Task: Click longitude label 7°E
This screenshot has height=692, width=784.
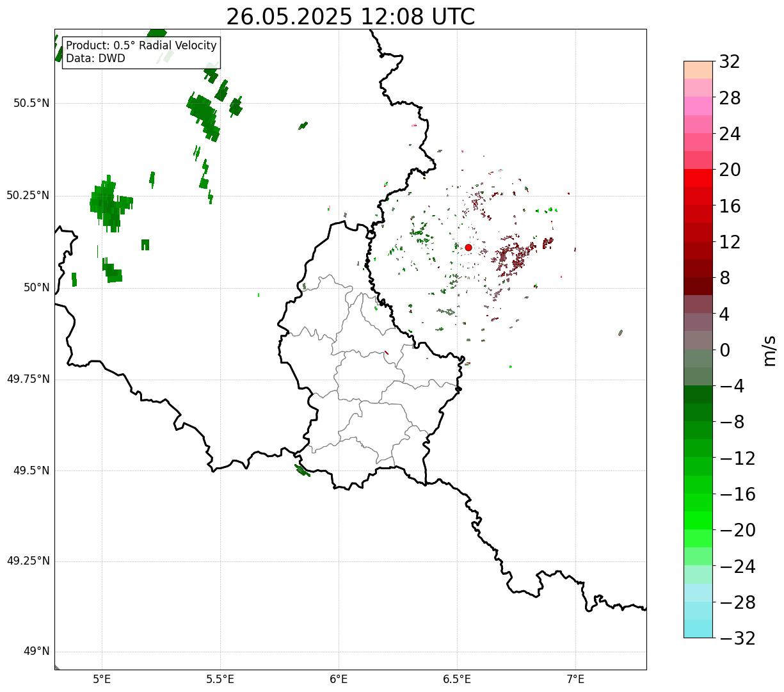Action: 575,679
